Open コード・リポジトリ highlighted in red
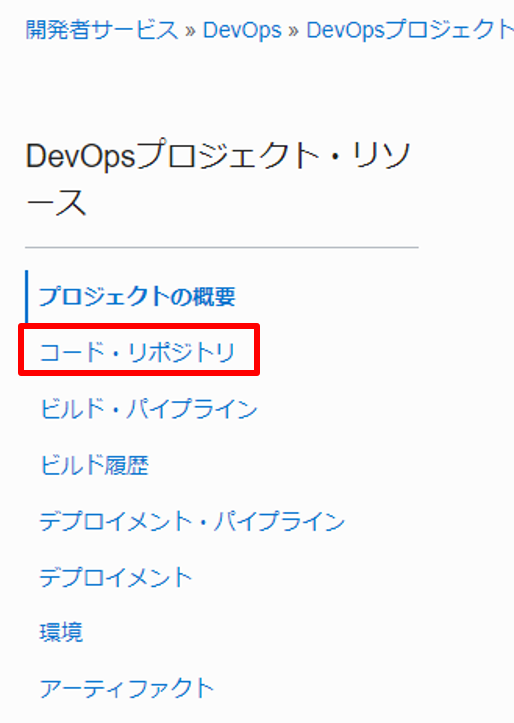 (137, 352)
